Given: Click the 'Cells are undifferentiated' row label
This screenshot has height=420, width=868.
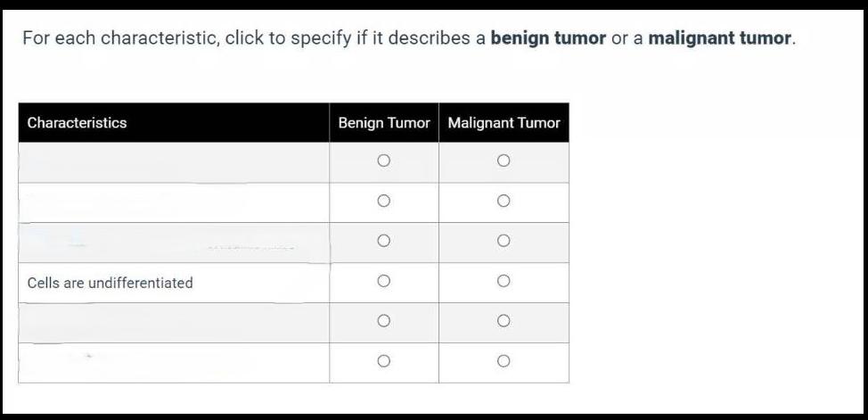Looking at the screenshot, I should (110, 283).
